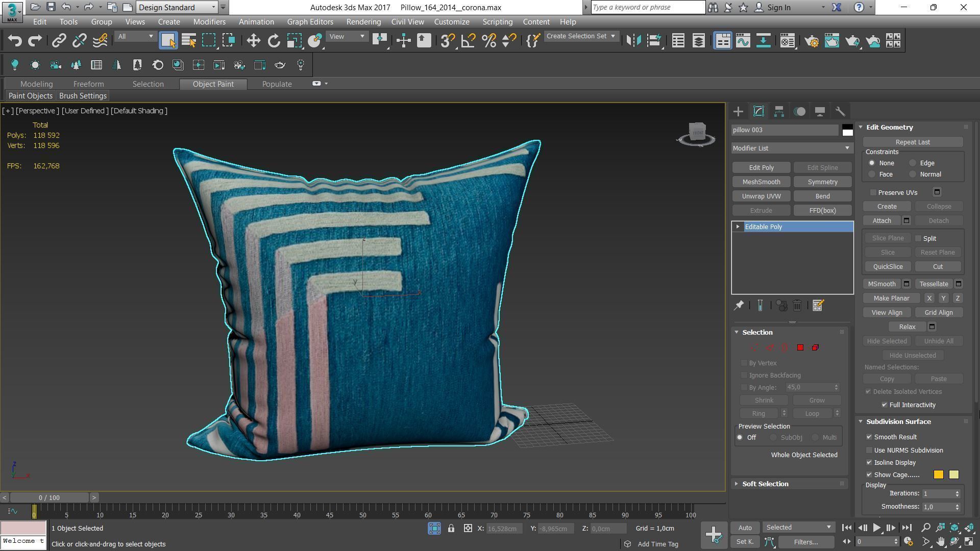Enable Use NURMS Subdivision checkbox
The width and height of the screenshot is (980, 551).
click(x=869, y=450)
